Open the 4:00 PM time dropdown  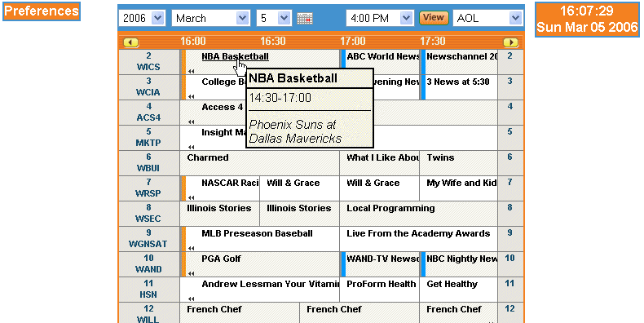point(380,18)
